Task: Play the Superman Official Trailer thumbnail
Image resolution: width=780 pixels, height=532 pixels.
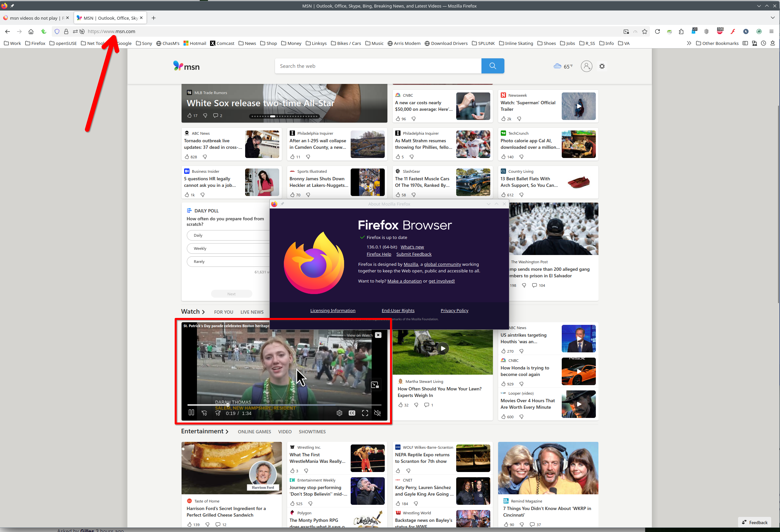Action: [579, 106]
